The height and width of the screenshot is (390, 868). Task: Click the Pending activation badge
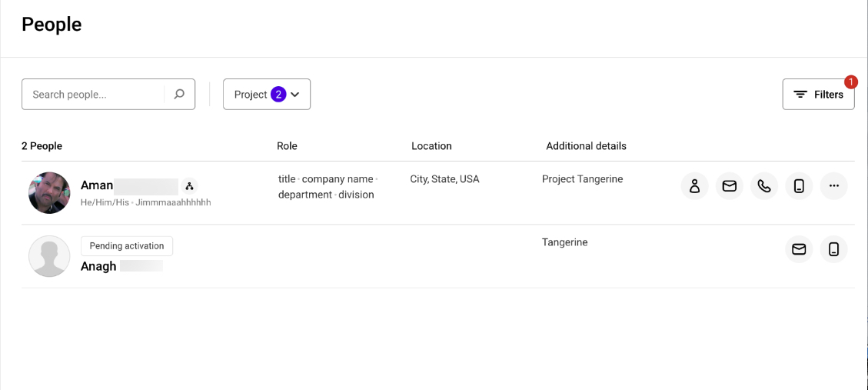click(x=127, y=246)
